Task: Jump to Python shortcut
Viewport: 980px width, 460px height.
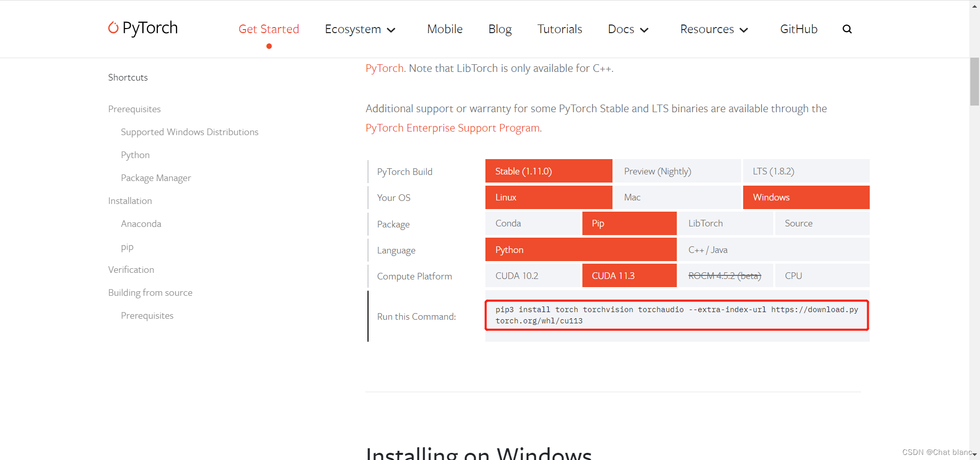Action: point(135,155)
